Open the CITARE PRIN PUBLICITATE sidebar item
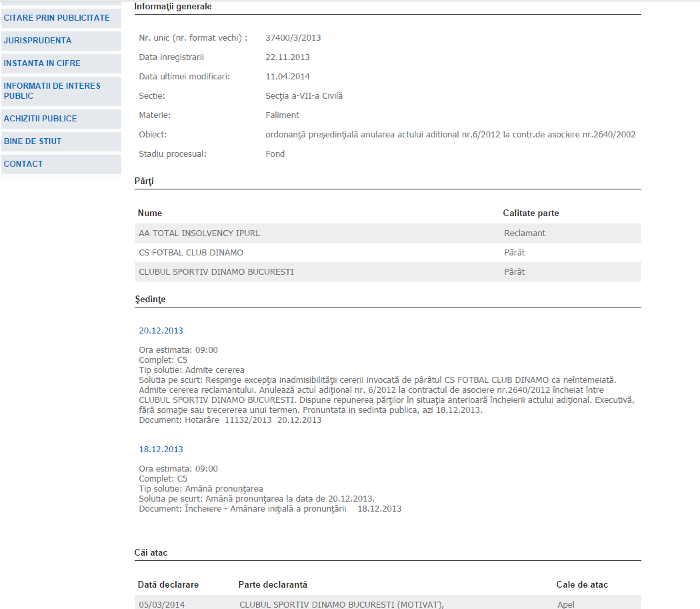Screen dimensions: 700x609 tap(57, 18)
